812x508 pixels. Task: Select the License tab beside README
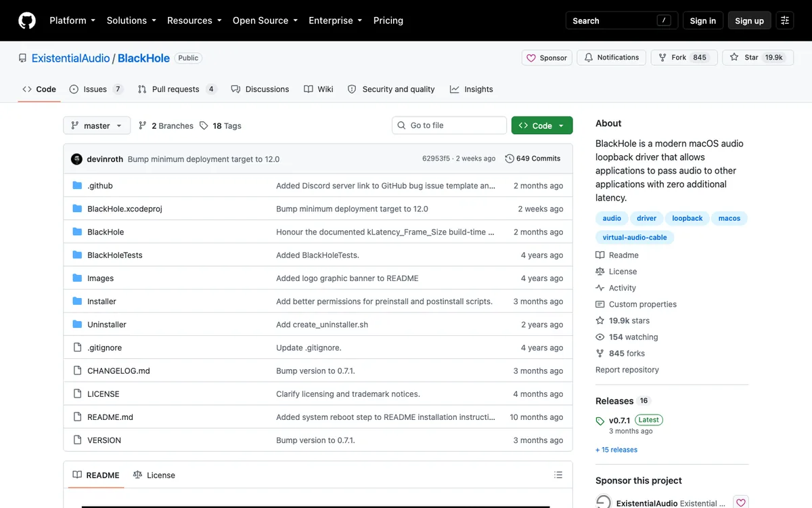coord(154,475)
